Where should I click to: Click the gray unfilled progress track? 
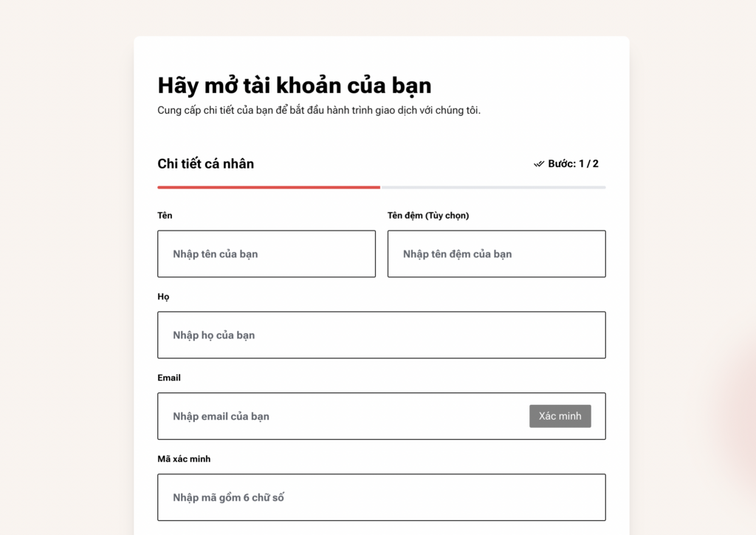(x=495, y=187)
